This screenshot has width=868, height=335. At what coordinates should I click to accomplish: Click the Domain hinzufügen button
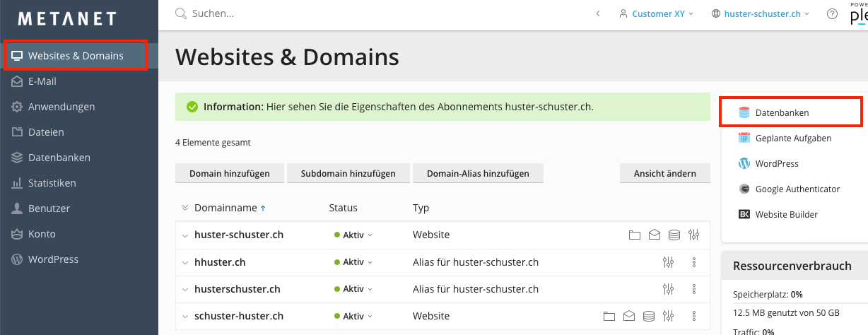pos(229,173)
